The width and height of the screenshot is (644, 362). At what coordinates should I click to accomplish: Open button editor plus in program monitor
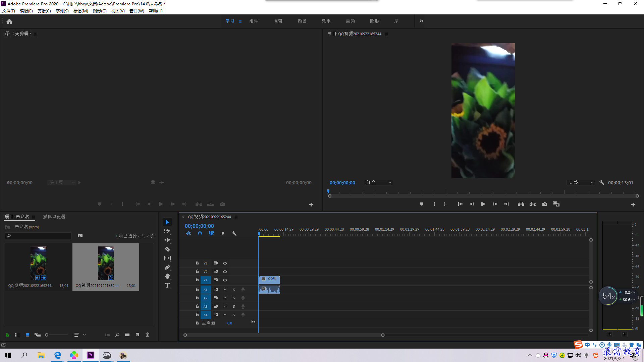click(x=633, y=204)
